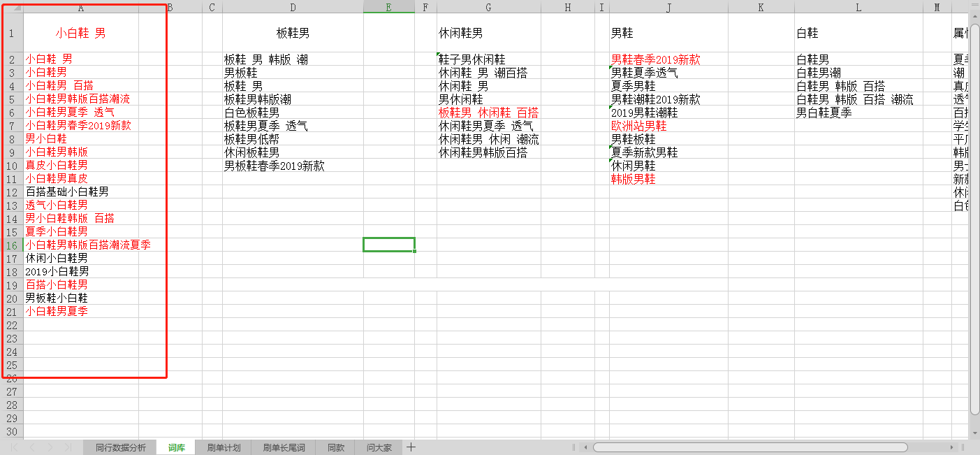The image size is (980, 455).
Task: Click the last-sheet navigation arrow
Action: (66, 447)
